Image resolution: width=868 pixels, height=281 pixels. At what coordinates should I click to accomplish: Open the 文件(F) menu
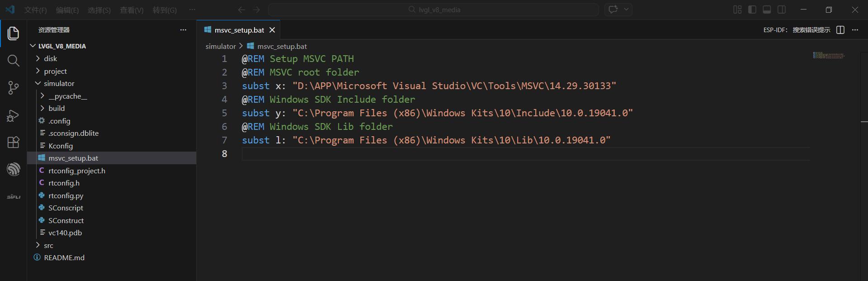[x=35, y=10]
